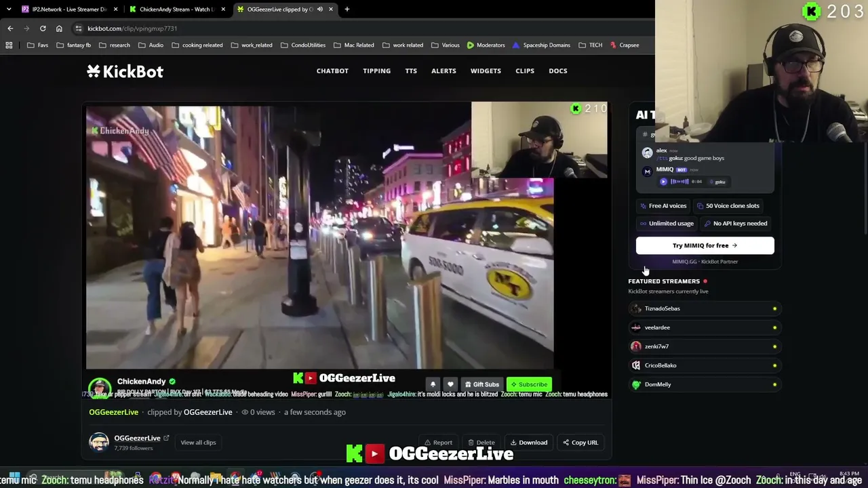Screen dimensions: 868x488
Task: Seek in the MIMIQ audio waveform
Action: point(679,182)
